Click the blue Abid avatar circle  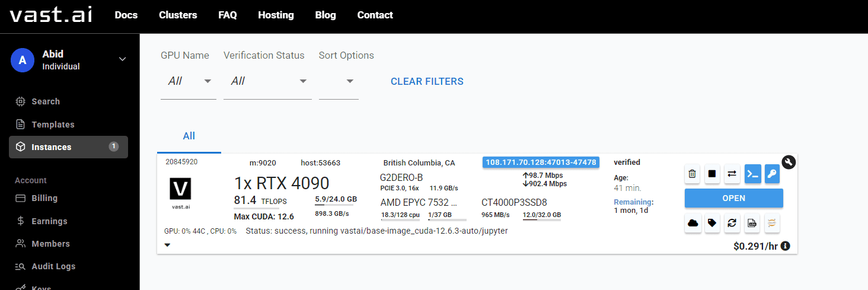tap(23, 60)
